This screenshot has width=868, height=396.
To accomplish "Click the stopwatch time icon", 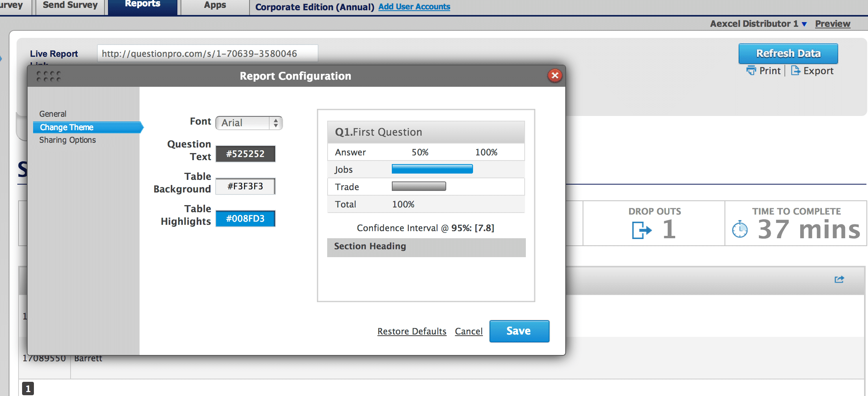I will tap(740, 229).
